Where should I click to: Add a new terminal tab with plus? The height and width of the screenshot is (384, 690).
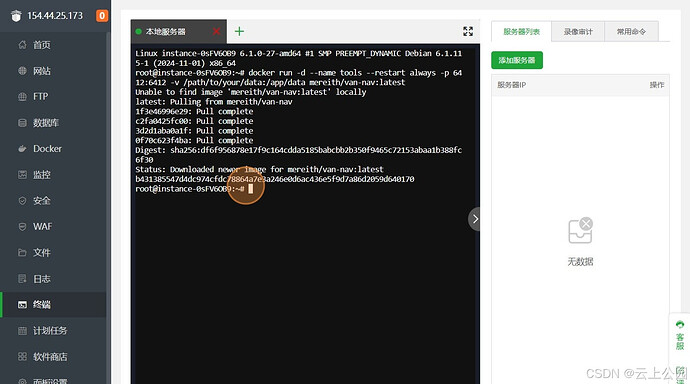(239, 31)
